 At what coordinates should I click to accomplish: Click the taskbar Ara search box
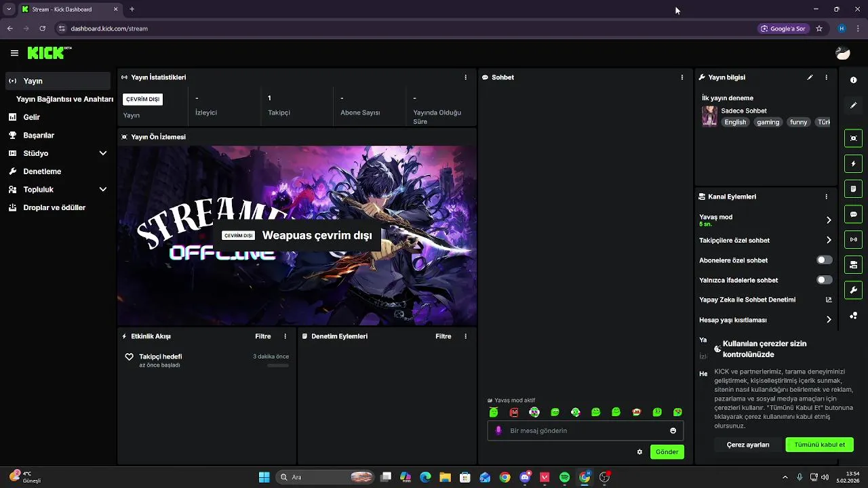(326, 477)
